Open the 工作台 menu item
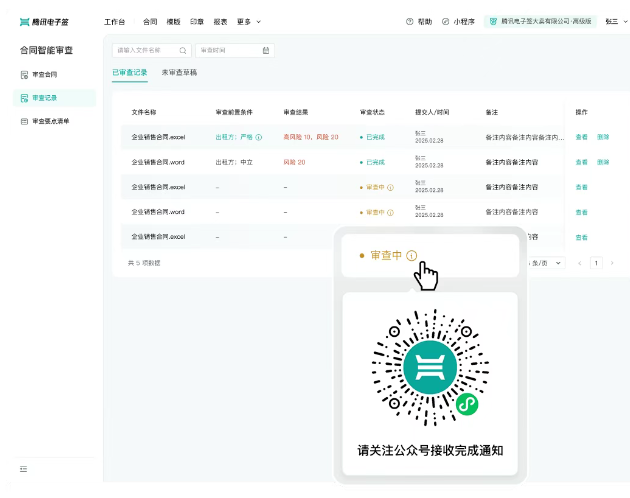Image resolution: width=630 pixels, height=498 pixels. pos(115,22)
